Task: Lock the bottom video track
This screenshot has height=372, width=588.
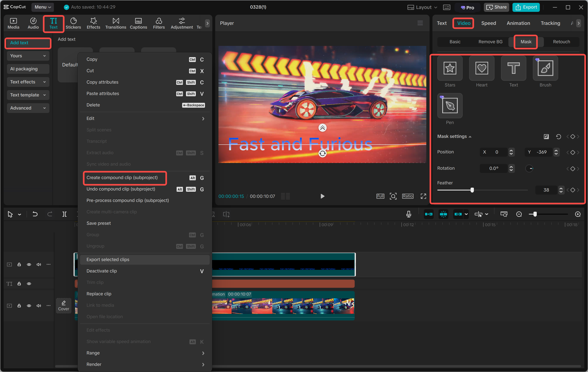Action: [x=19, y=305]
